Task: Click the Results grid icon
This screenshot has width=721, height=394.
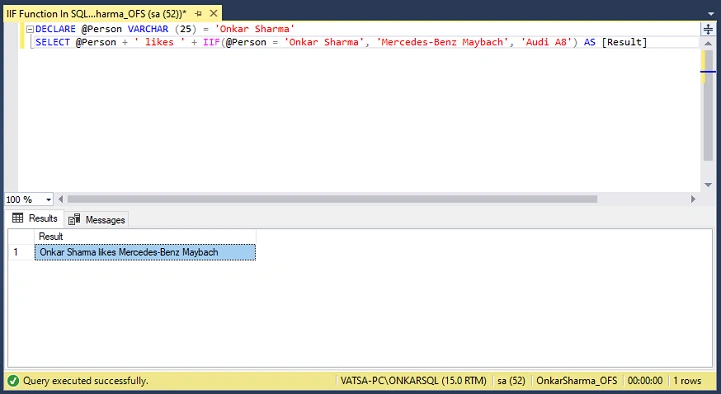Action: (x=17, y=218)
